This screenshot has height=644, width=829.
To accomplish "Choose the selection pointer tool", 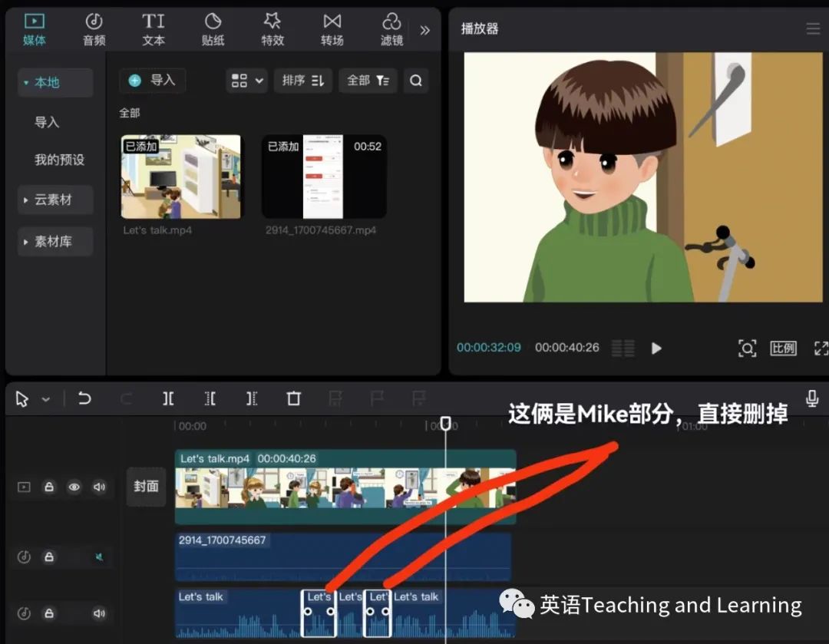I will (21, 398).
